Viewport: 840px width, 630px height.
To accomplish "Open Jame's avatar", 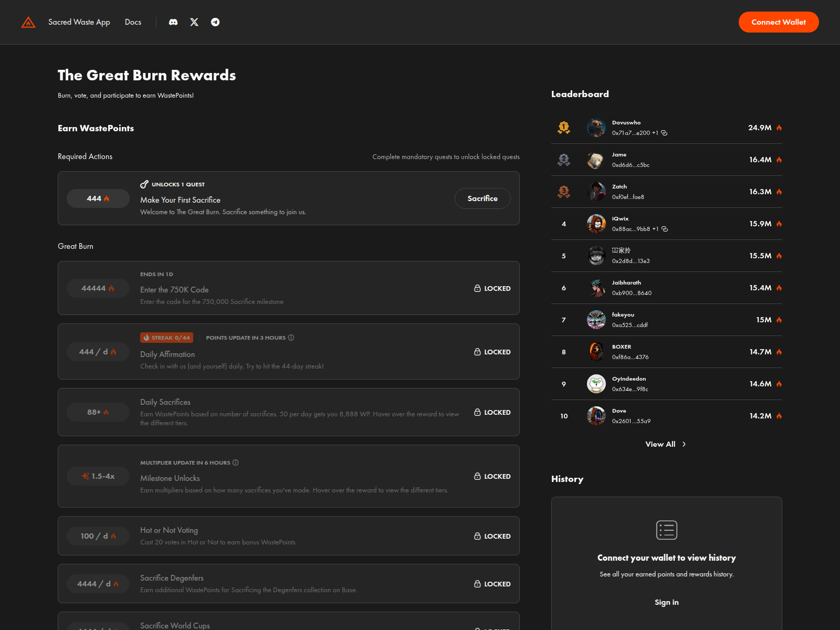I will coord(596,160).
